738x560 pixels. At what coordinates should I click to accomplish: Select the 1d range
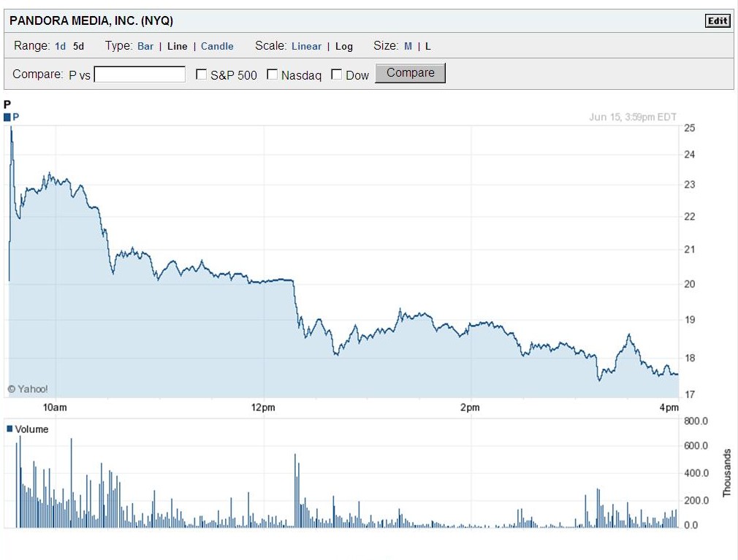pos(60,46)
